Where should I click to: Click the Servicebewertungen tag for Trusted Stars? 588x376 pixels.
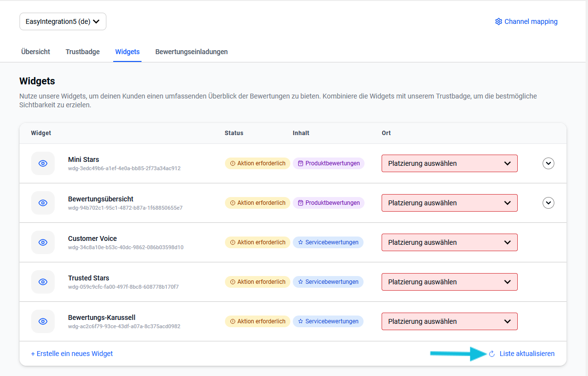[328, 282]
